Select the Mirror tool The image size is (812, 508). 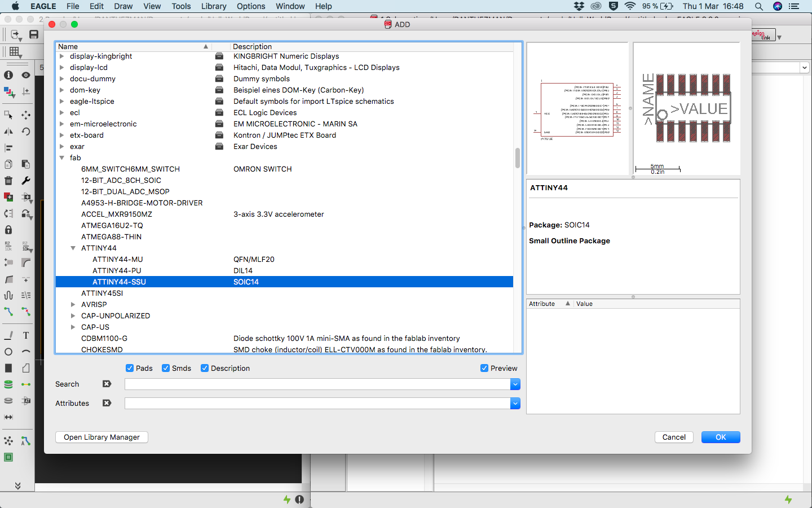click(8, 132)
